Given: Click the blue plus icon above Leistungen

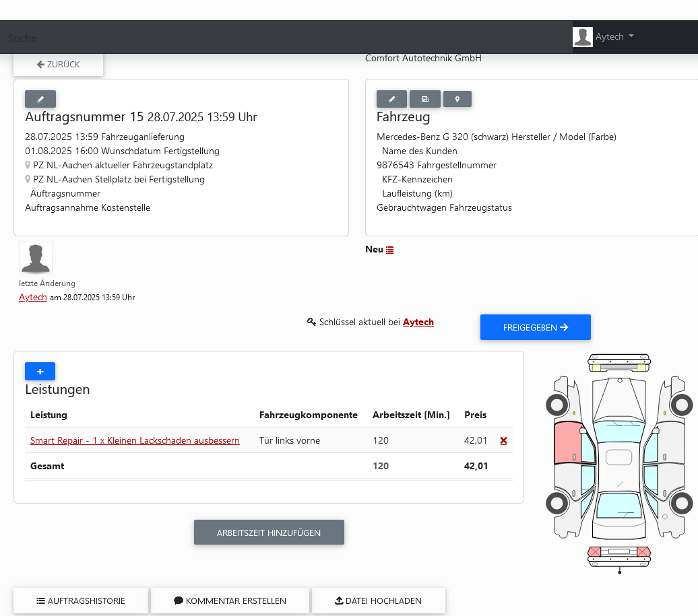Looking at the screenshot, I should [40, 371].
